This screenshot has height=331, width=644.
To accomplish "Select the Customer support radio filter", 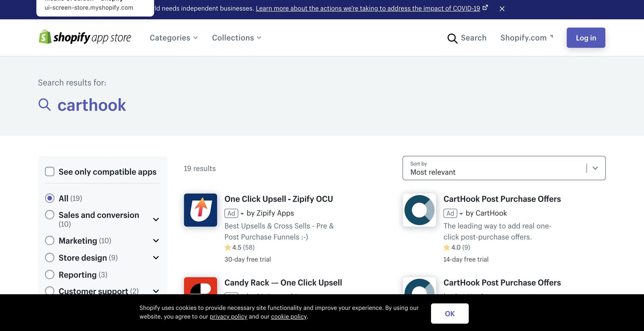I will (50, 290).
